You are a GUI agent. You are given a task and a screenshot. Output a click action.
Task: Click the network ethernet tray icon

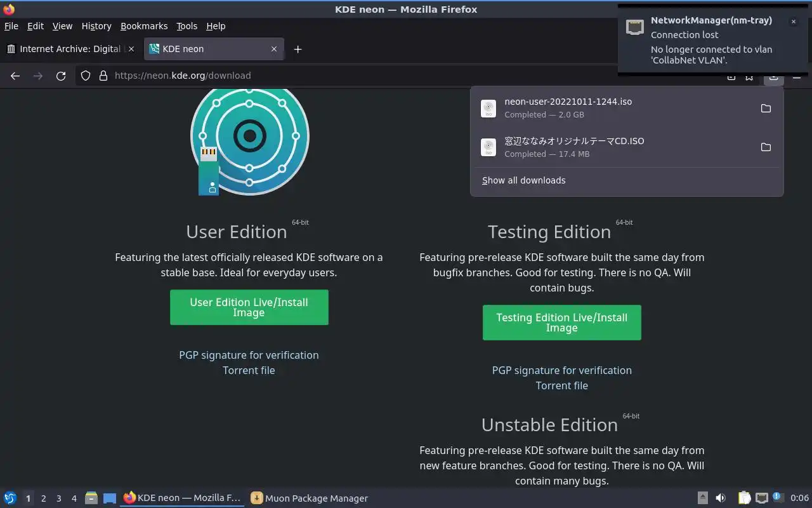(762, 498)
